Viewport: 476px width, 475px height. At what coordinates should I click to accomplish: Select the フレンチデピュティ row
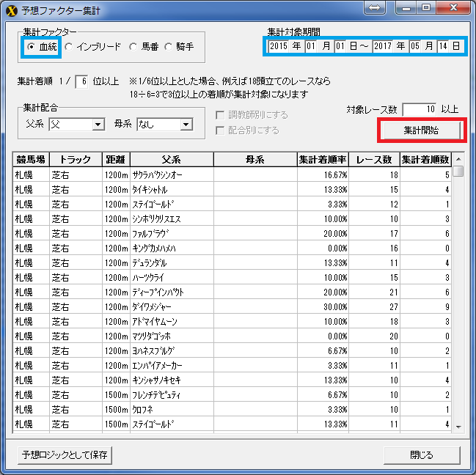[x=232, y=394]
